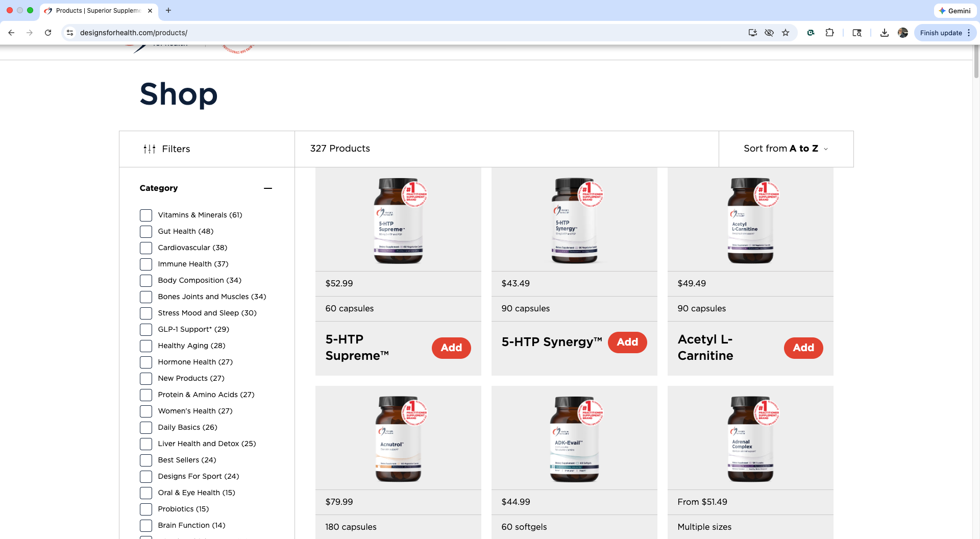Open the tracking protection eye icon
The image size is (980, 539).
click(769, 33)
